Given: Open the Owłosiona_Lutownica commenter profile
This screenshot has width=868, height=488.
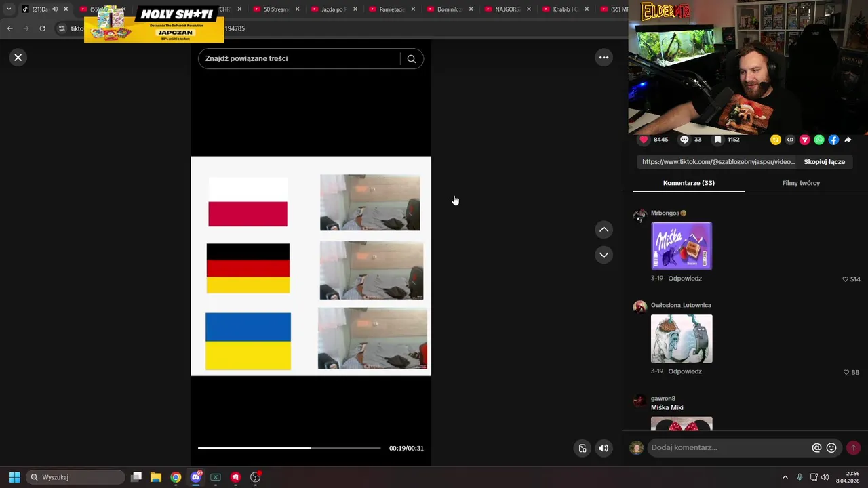Looking at the screenshot, I should 681,305.
